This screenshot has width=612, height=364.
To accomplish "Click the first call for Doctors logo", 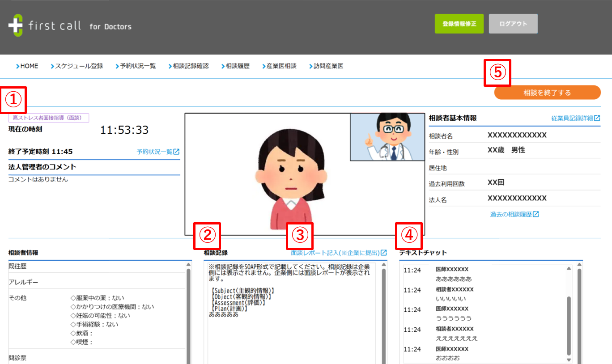I will click(x=70, y=25).
